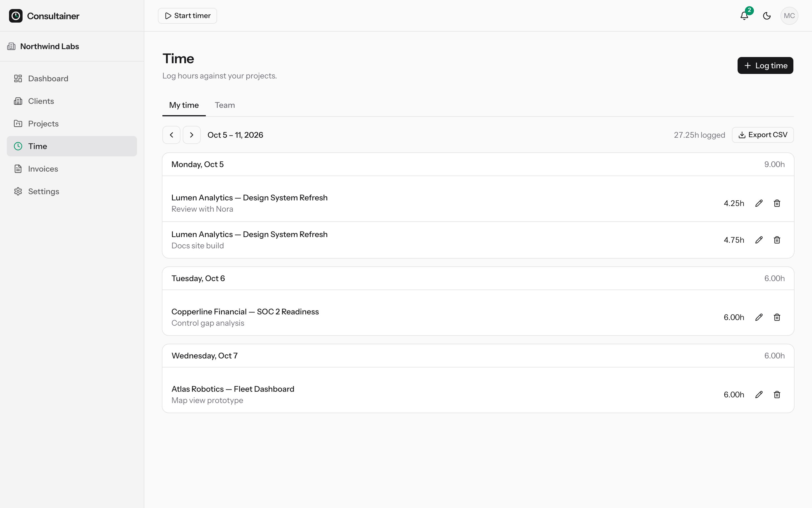This screenshot has height=508, width=812.
Task: Click the 27.25h logged total
Action: pyautogui.click(x=699, y=135)
